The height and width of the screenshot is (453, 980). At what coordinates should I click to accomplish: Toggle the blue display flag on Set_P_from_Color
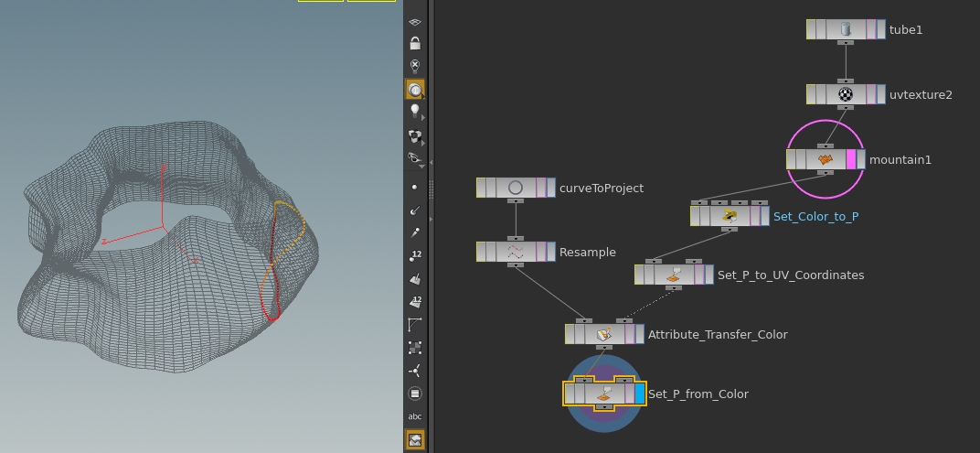pos(639,394)
